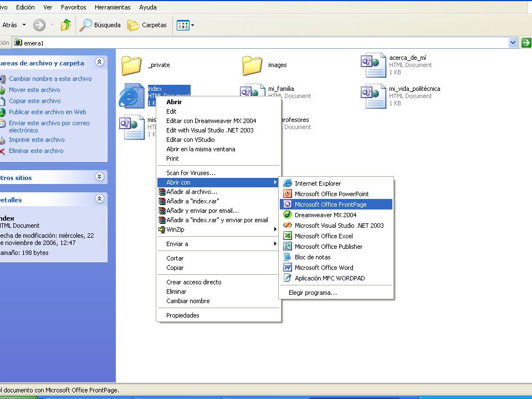Click the Word icon in Abrir con submenu
This screenshot has width=532, height=399.
pyautogui.click(x=288, y=267)
